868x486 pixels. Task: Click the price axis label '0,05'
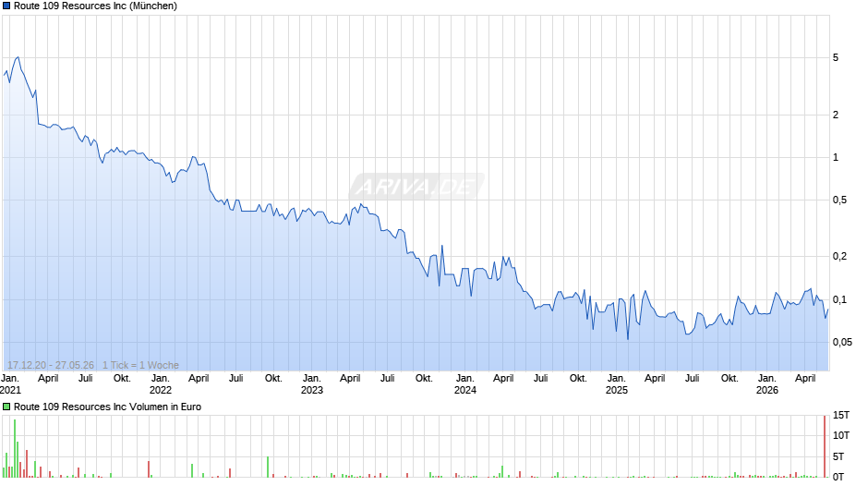click(842, 343)
